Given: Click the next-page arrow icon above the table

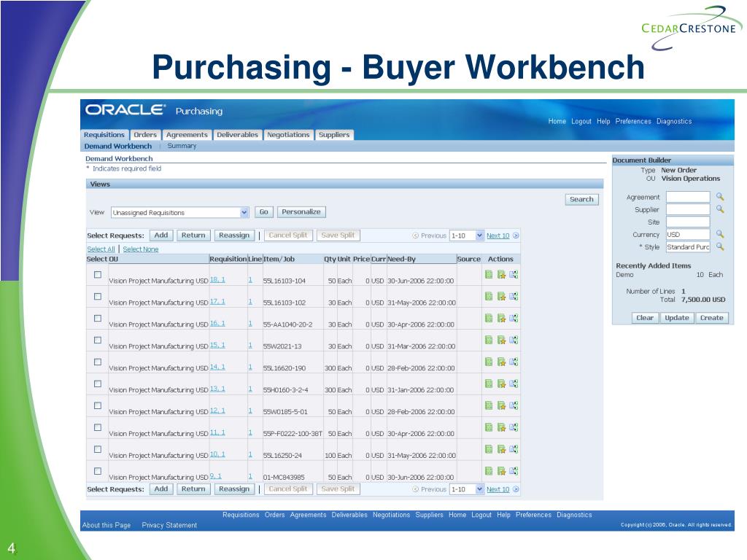Looking at the screenshot, I should (516, 236).
